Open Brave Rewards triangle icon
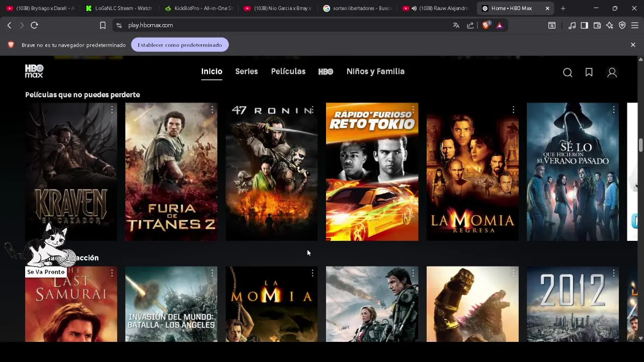Screen dimensions: 644x362 pyautogui.click(x=500, y=25)
